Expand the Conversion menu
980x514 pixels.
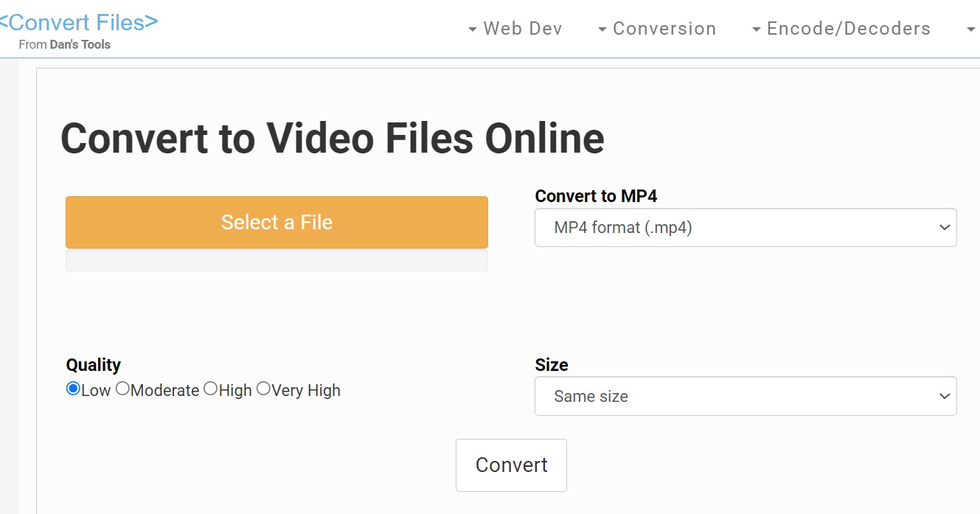(657, 29)
